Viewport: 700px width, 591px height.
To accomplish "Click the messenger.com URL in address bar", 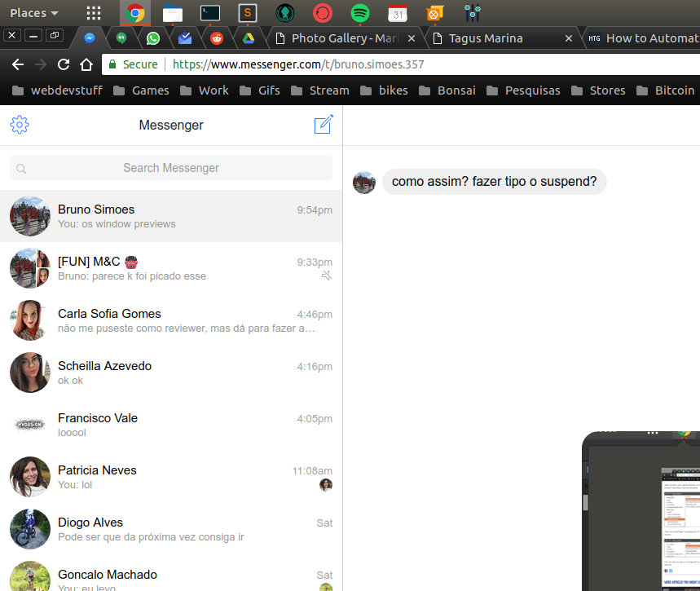I will pyautogui.click(x=298, y=64).
